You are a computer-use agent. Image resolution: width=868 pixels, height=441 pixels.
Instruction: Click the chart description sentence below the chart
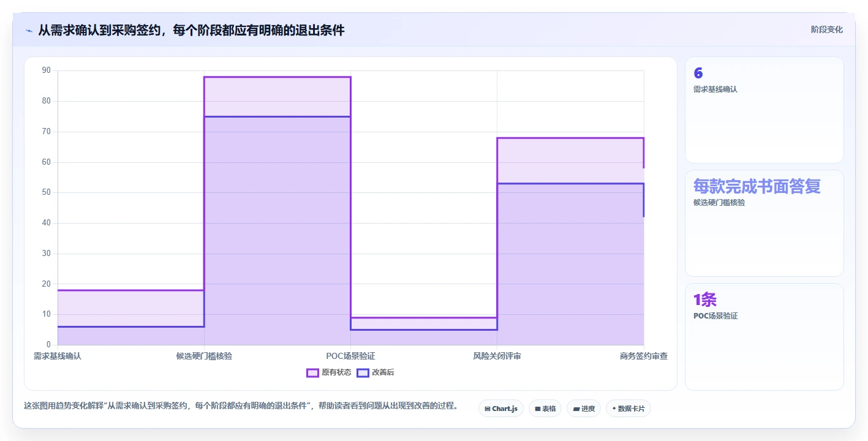241,405
